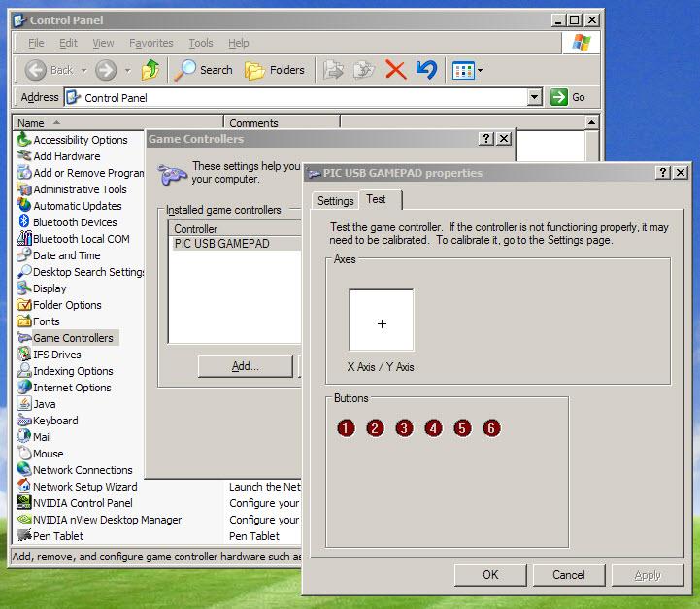Select the Date and Time icon
The image size is (700, 609).
click(x=23, y=255)
